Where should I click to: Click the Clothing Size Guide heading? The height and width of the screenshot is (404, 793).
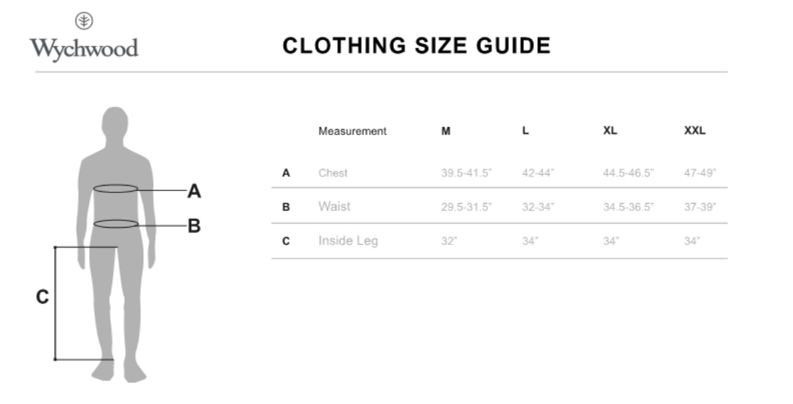[x=416, y=46]
